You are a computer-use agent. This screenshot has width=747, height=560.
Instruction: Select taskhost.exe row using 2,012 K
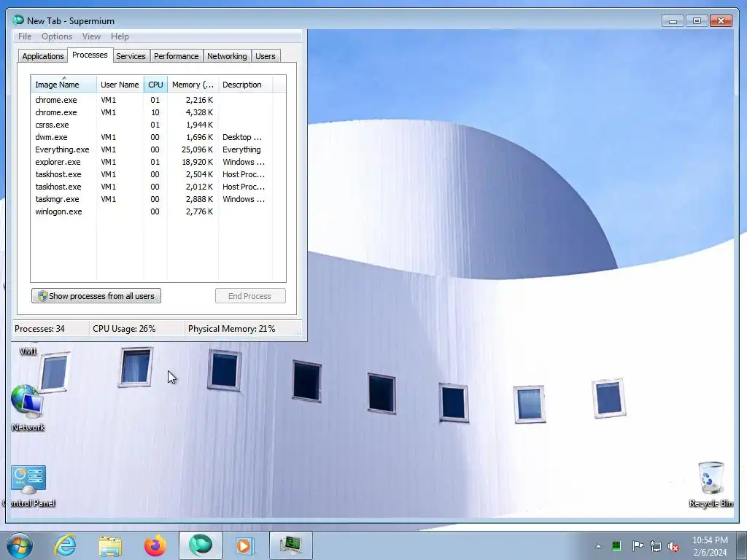[152, 187]
